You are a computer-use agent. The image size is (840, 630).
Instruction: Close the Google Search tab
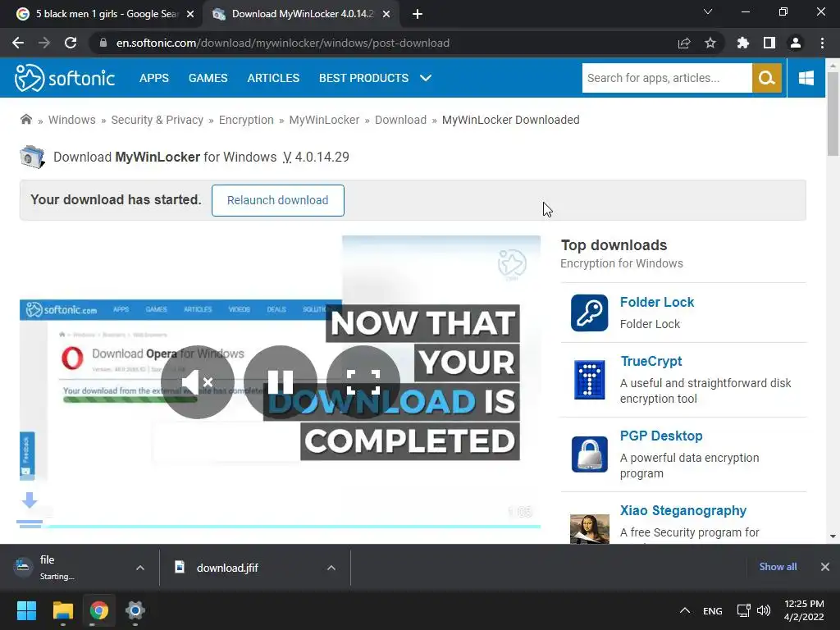[x=190, y=15]
